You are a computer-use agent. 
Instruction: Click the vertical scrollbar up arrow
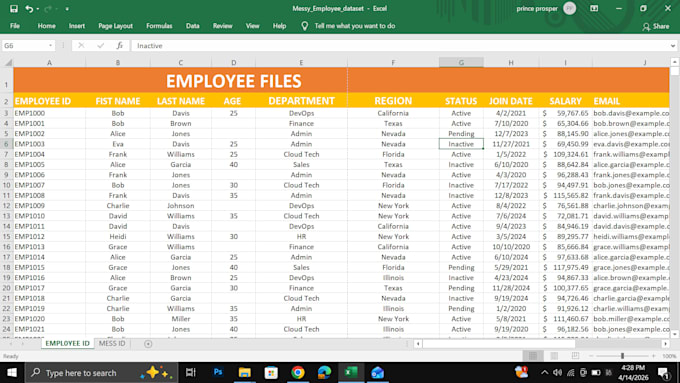674,62
